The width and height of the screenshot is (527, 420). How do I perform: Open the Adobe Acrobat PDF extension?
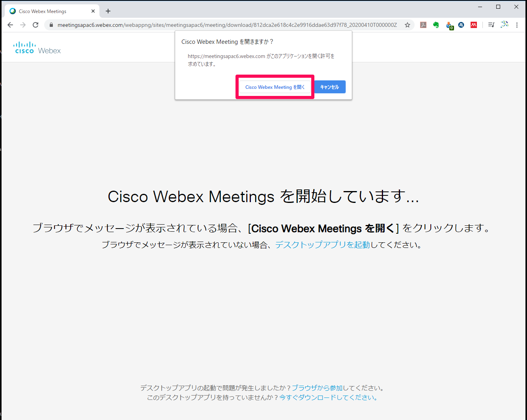[x=423, y=25]
